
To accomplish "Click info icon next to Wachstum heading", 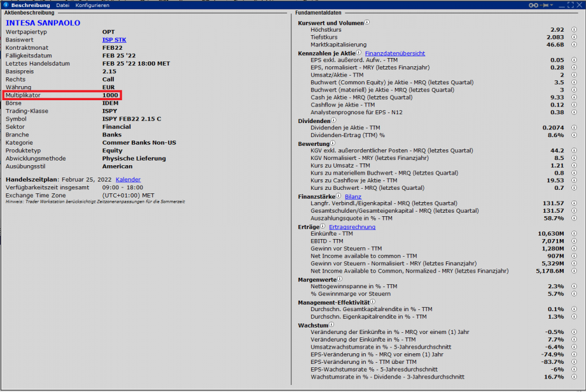I will [331, 325].
